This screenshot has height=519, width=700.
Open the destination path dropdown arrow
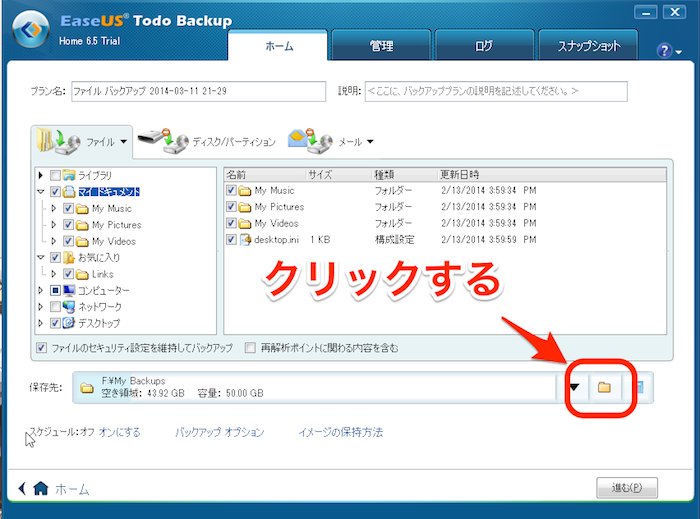pos(574,387)
